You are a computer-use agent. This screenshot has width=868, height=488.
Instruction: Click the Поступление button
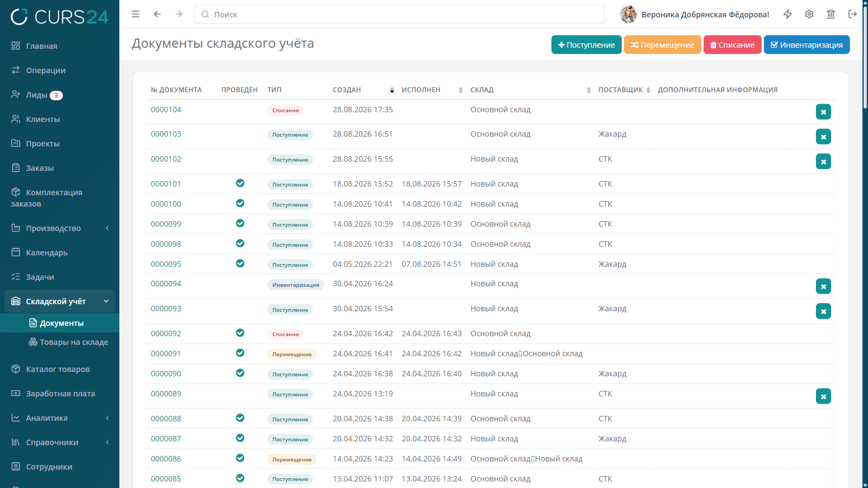coord(586,45)
